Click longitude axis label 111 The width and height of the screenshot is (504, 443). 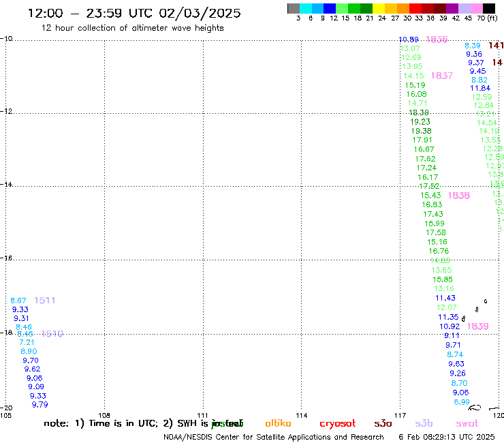(x=202, y=415)
